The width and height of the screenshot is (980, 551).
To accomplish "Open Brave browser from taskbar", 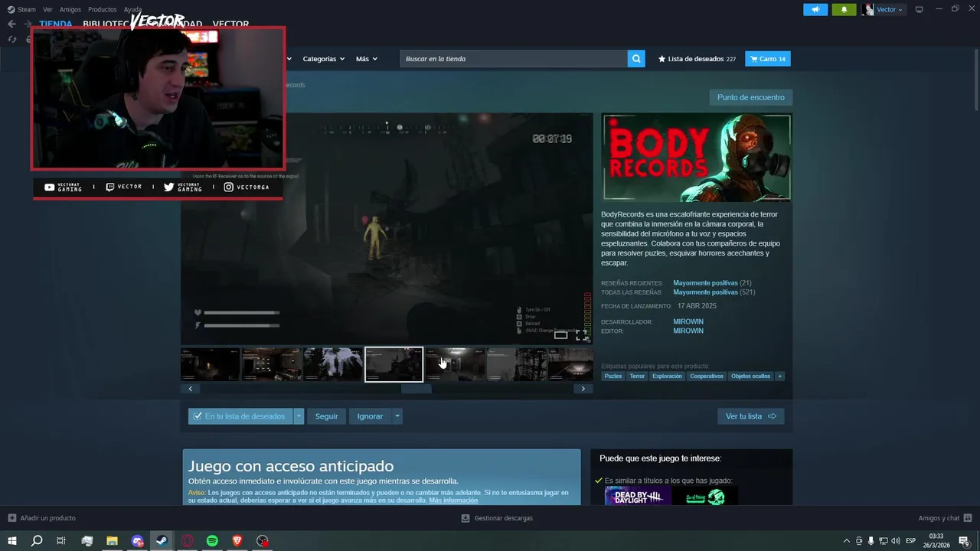I will [x=237, y=541].
